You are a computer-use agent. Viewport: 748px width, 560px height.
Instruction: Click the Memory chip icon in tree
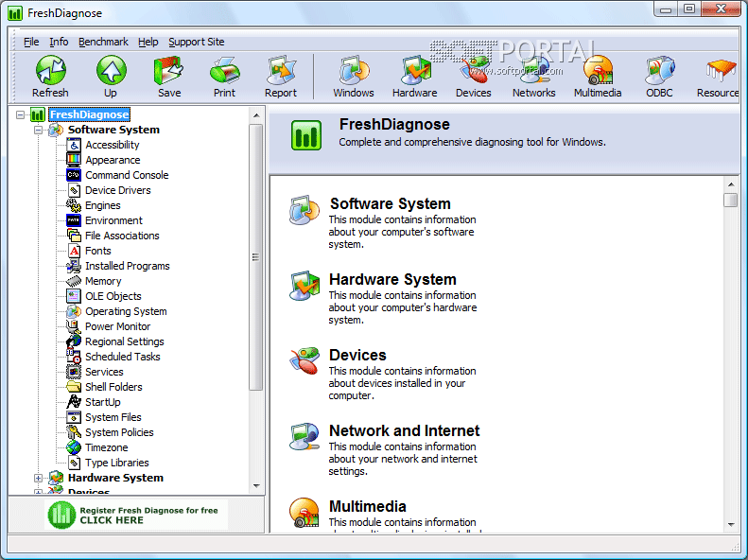(x=74, y=281)
